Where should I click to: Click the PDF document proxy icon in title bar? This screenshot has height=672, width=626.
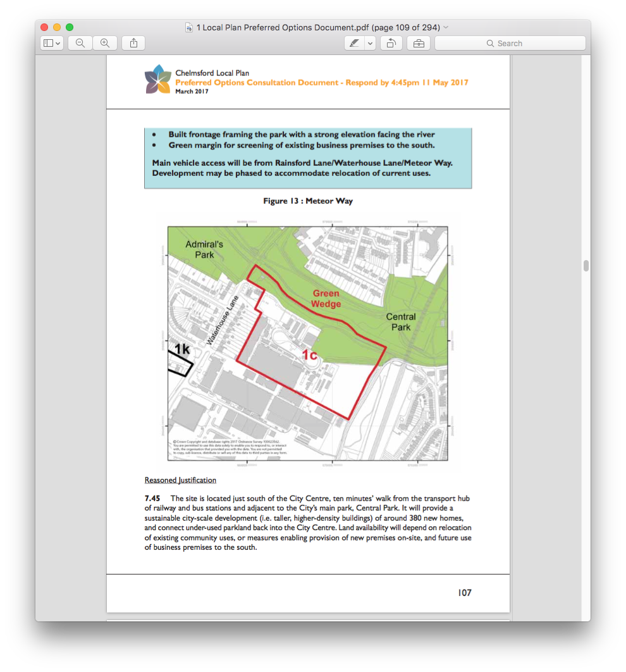click(x=189, y=27)
